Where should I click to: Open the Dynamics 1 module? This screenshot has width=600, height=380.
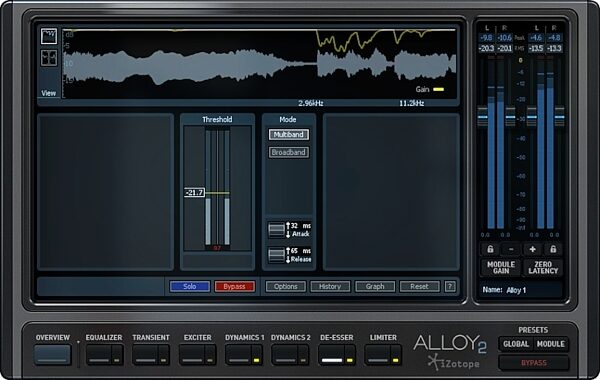[x=239, y=355]
